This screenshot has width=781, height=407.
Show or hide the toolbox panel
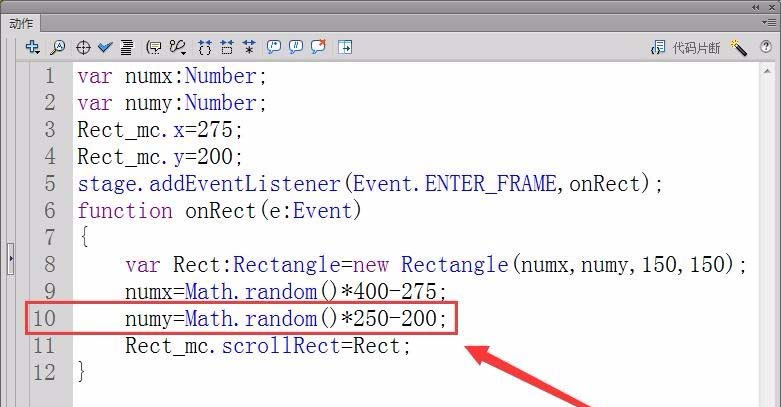pyautogui.click(x=345, y=47)
